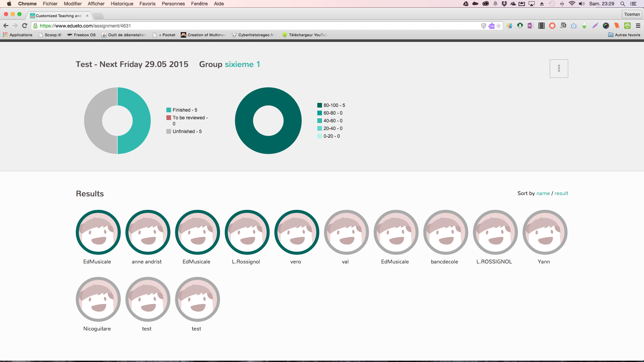The width and height of the screenshot is (644, 362).
Task: Click the green printer extension icon
Action: [627, 26]
